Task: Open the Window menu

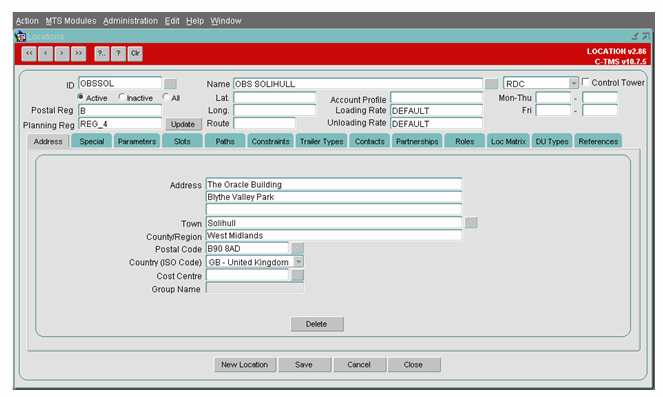Action: 226,21
